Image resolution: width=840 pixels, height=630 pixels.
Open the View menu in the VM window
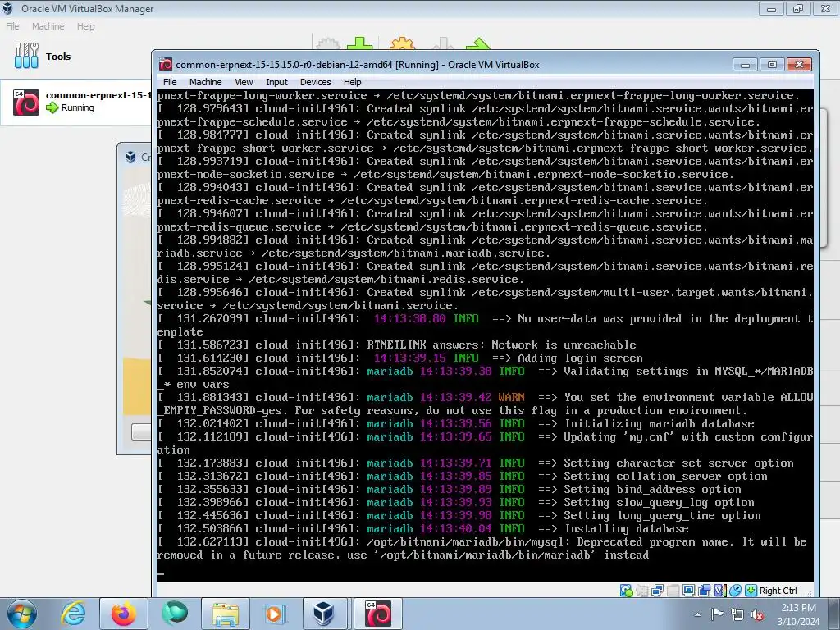coord(243,82)
